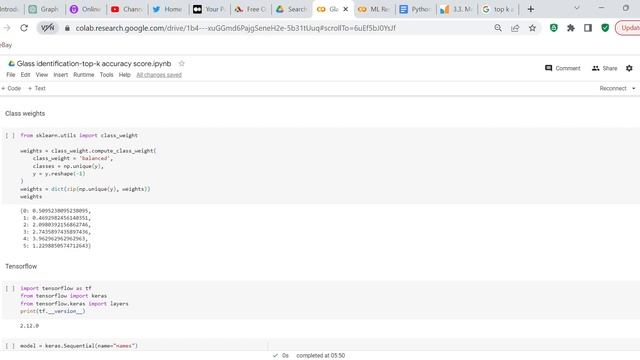
Task: Close the active Colab tab
Action: point(346,9)
